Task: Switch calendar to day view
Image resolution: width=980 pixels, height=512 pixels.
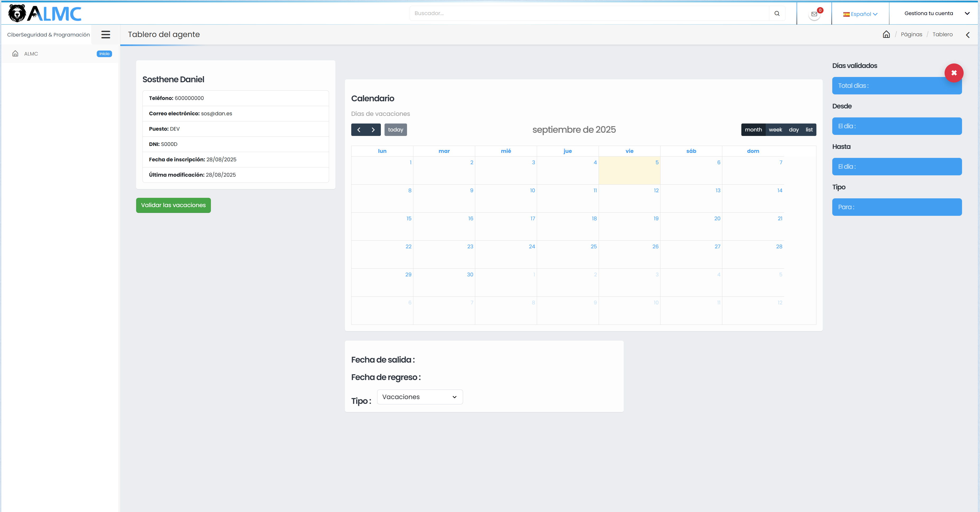Action: tap(794, 130)
